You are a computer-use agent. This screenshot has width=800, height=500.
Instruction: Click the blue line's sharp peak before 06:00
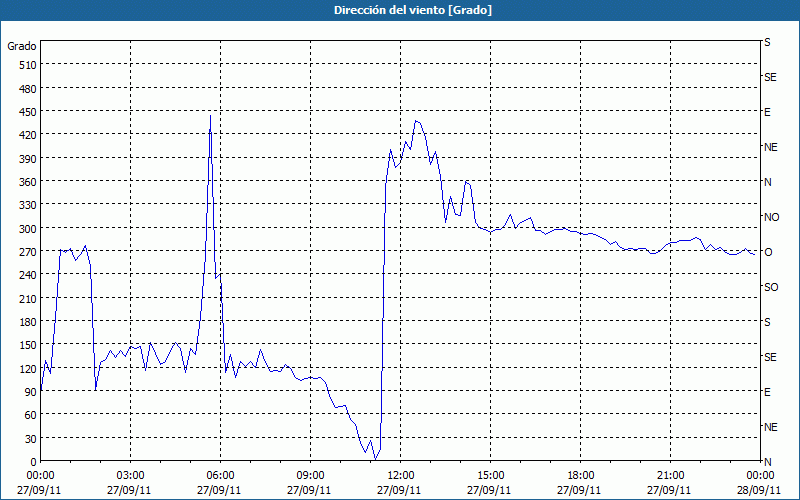[x=210, y=116]
